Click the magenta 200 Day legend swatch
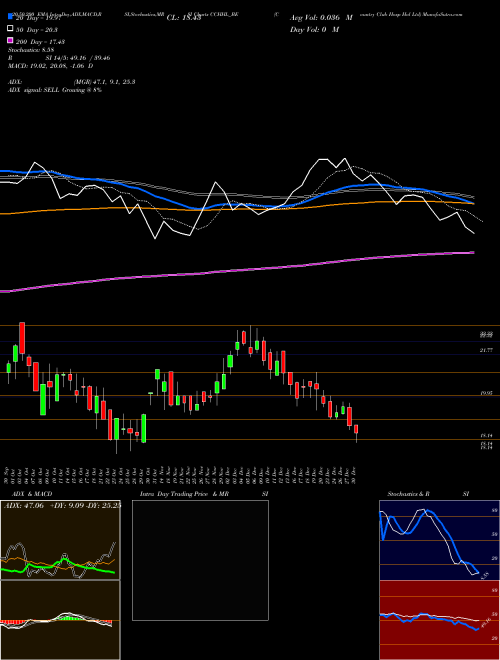Viewport: 500px width, 660px height. coord(10,41)
